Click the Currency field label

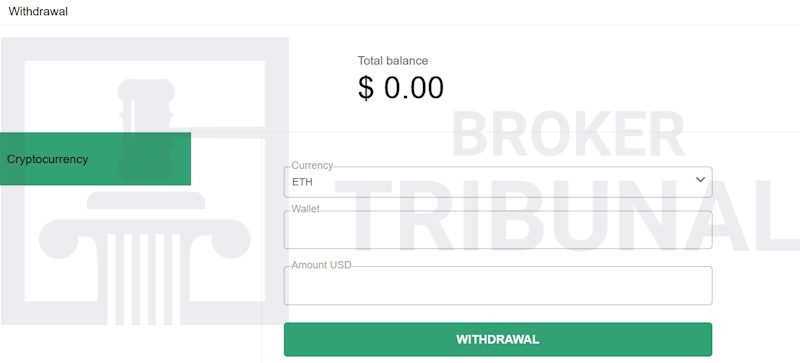pos(312,165)
